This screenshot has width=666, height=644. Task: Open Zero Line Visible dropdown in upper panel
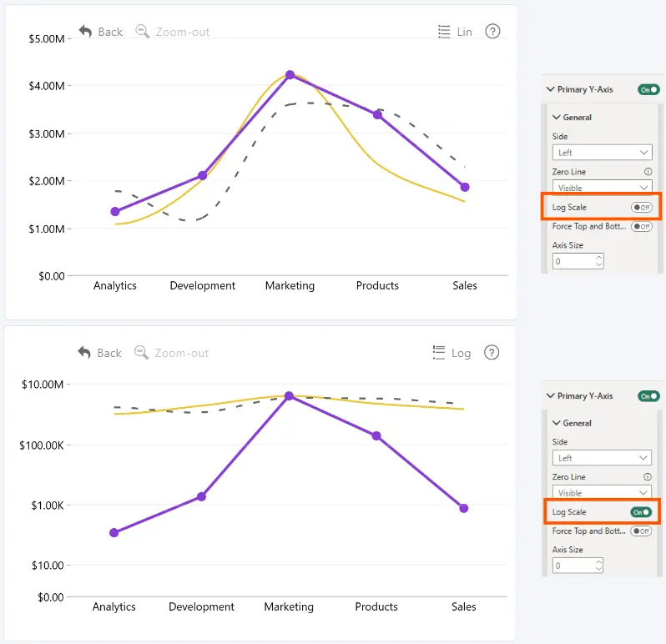(x=602, y=186)
